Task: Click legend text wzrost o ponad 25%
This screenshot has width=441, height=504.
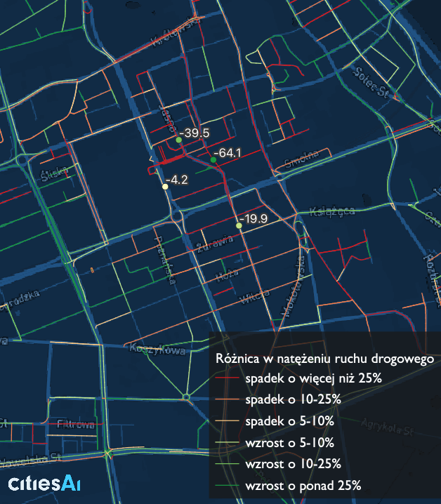Action: tap(303, 485)
